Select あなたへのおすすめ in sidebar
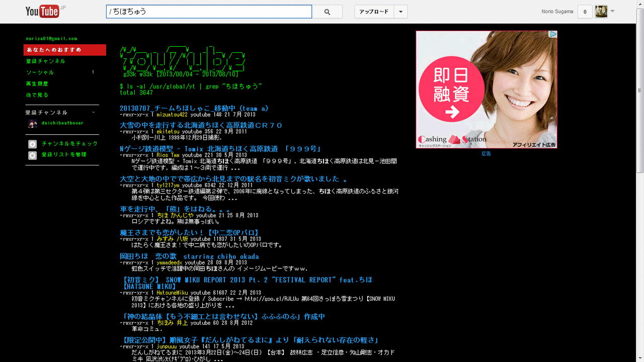644x362 pixels. coord(65,50)
